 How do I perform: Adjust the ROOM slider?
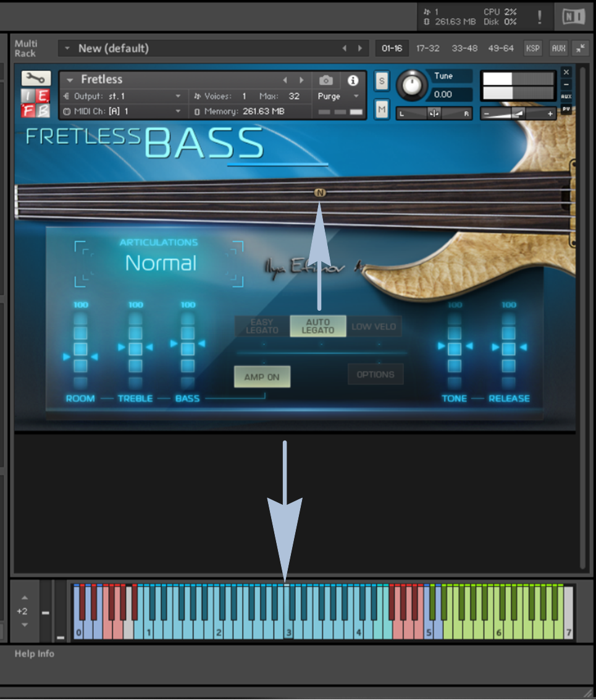click(x=80, y=352)
